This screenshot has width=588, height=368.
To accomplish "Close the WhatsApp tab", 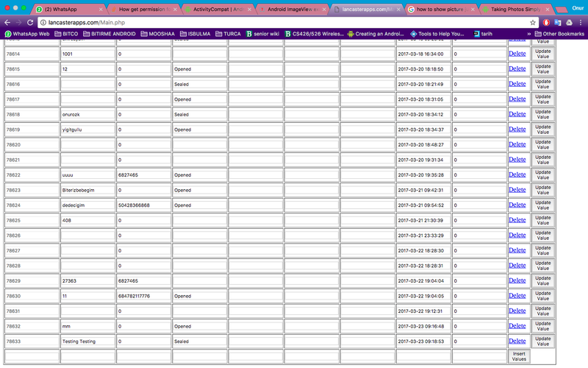I will point(101,10).
